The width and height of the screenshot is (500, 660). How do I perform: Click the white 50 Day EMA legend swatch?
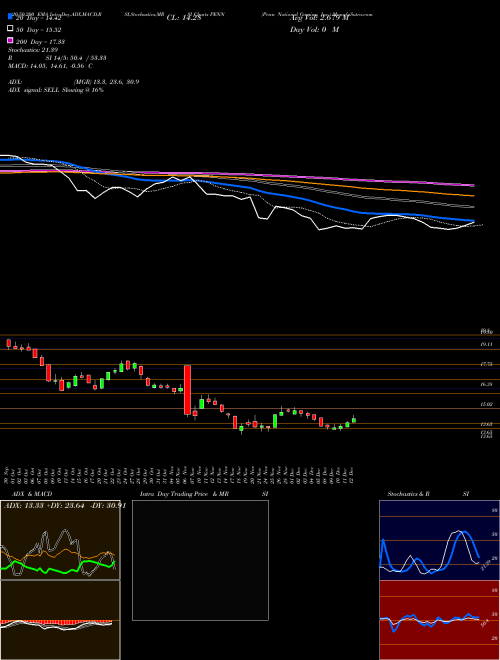[x=10, y=28]
